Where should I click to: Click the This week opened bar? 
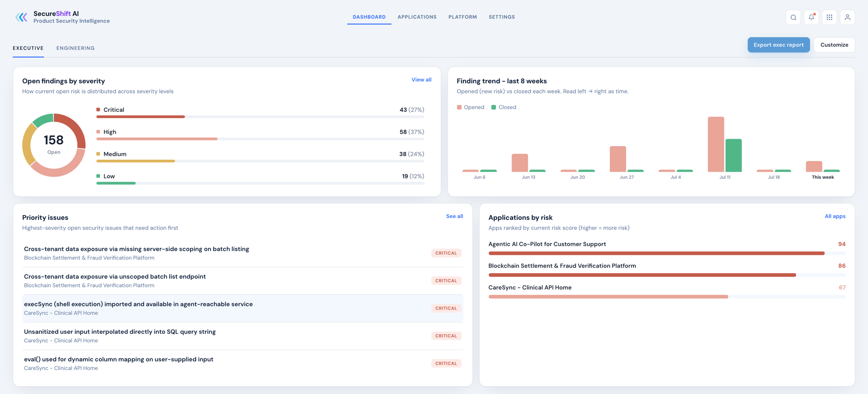(814, 166)
